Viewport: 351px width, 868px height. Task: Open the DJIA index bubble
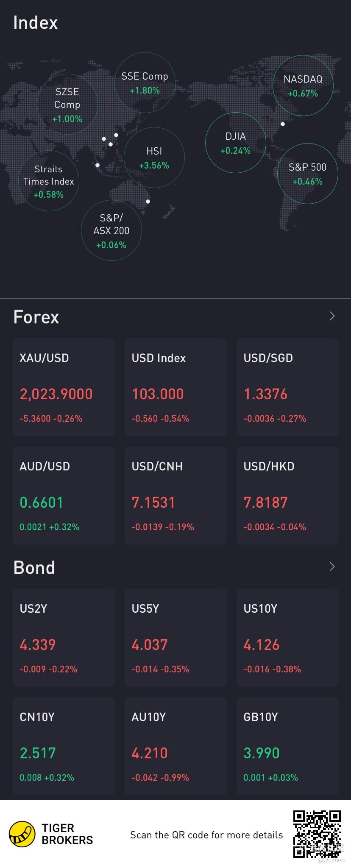click(x=236, y=143)
